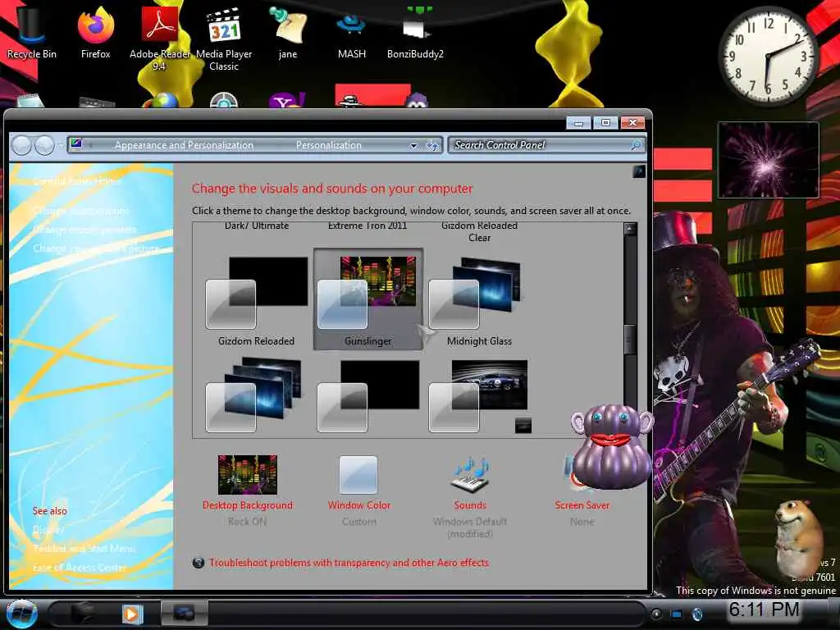Click the Window Color link
Screen dimensions: 840x630
(x=359, y=505)
